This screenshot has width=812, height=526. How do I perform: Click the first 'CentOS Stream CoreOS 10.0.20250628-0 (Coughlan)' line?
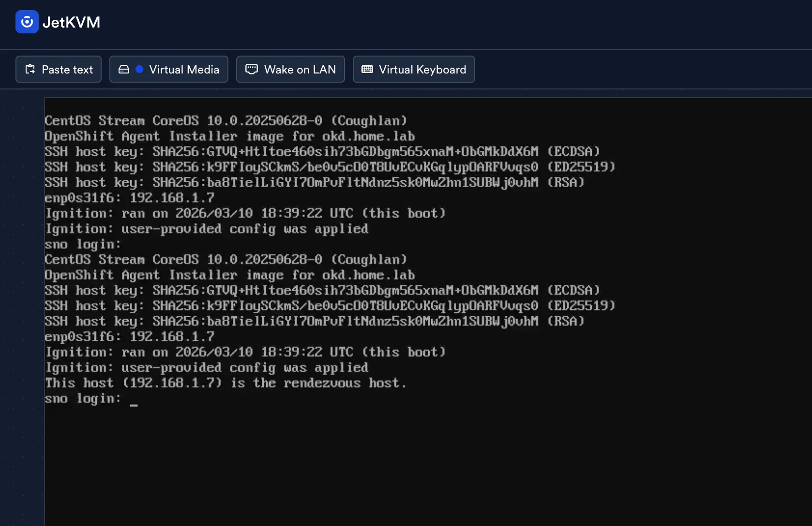pos(226,120)
